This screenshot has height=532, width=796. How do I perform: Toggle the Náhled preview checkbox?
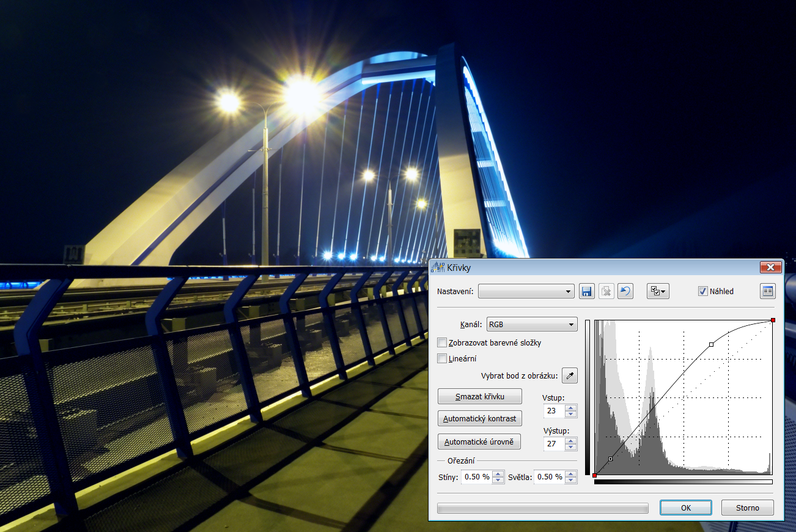click(702, 291)
